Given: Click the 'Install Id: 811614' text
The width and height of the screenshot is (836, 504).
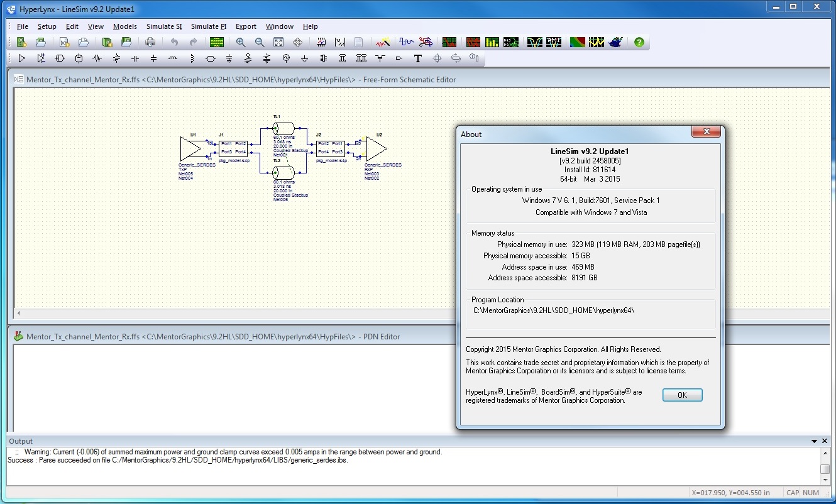Looking at the screenshot, I should click(590, 170).
